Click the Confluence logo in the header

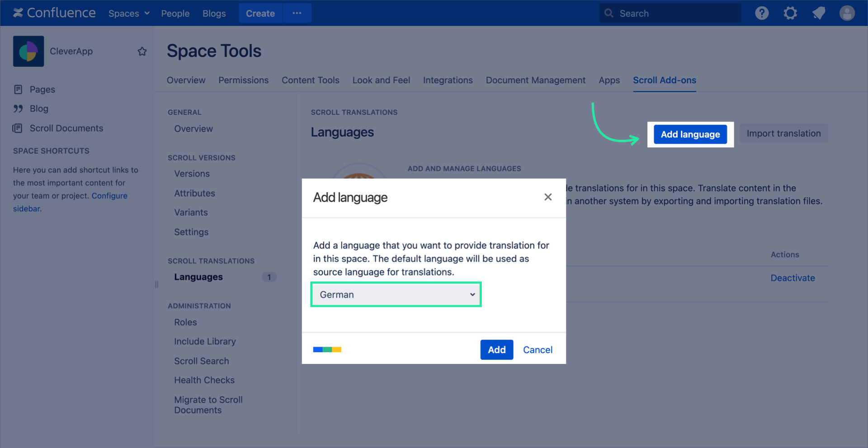(54, 13)
